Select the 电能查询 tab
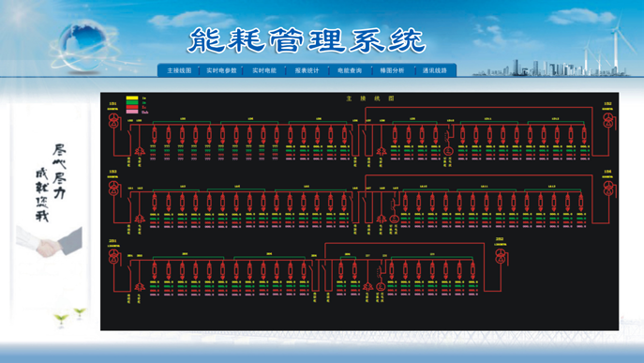The width and height of the screenshot is (644, 363). pos(350,70)
